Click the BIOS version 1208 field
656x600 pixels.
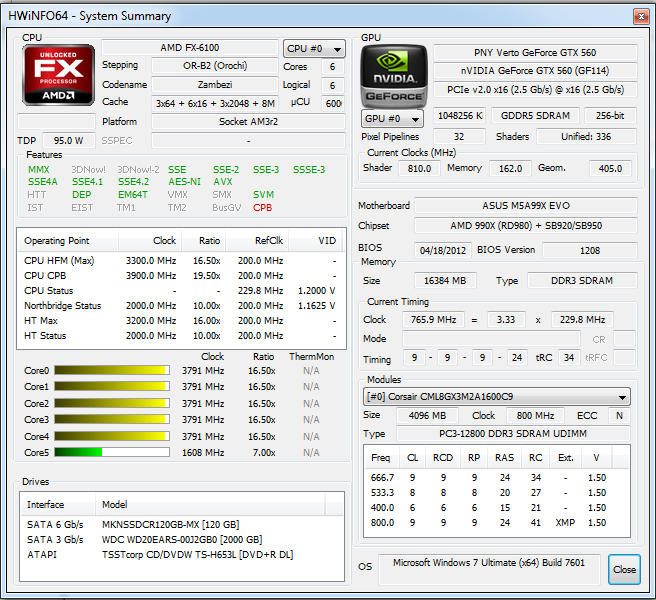pos(590,250)
